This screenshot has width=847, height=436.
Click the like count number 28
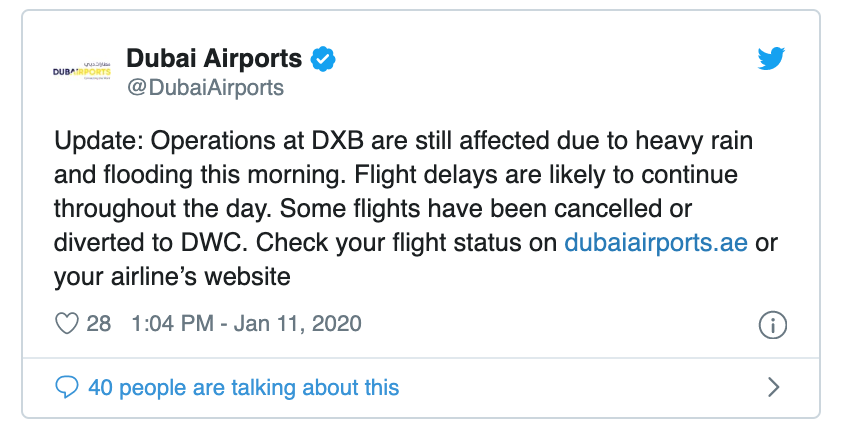(98, 324)
